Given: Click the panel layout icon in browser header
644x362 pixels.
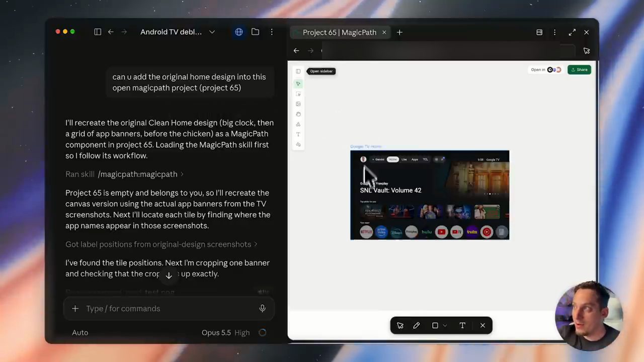Looking at the screenshot, I should click(539, 32).
